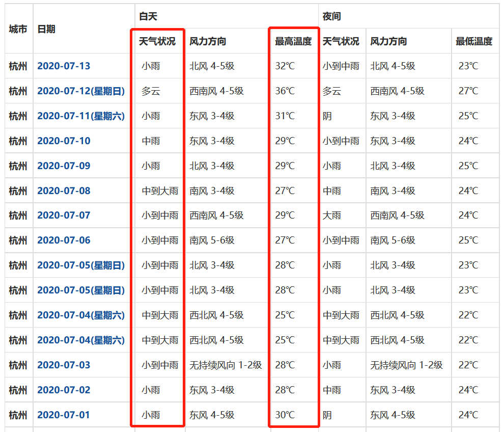The width and height of the screenshot is (504, 432).
Task: Select the 36℃ highest temperature cell
Action: point(285,91)
